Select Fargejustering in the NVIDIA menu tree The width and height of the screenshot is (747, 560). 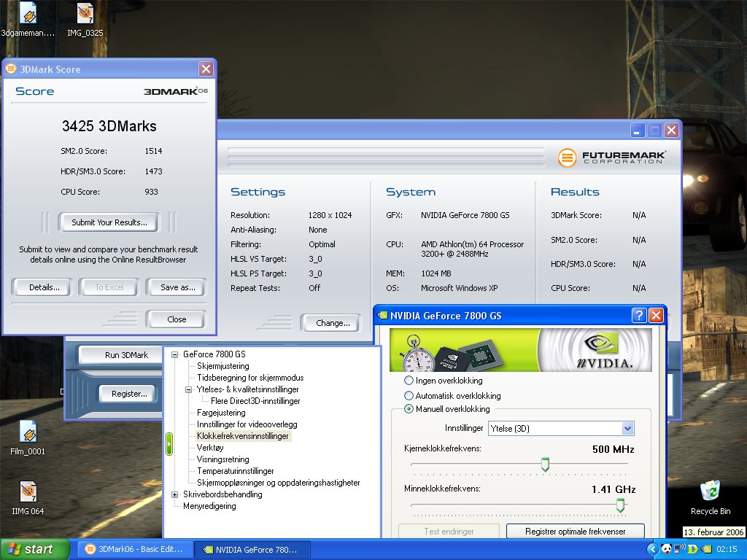[221, 413]
